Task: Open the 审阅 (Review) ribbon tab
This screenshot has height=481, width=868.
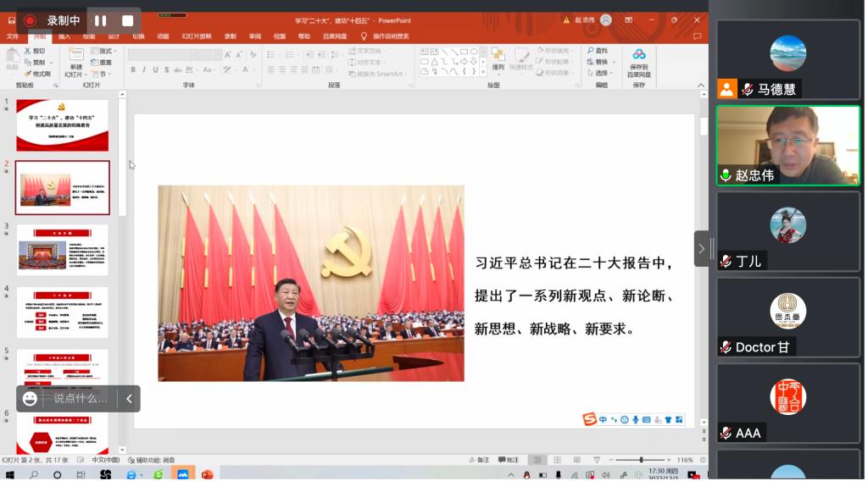Action: click(254, 36)
